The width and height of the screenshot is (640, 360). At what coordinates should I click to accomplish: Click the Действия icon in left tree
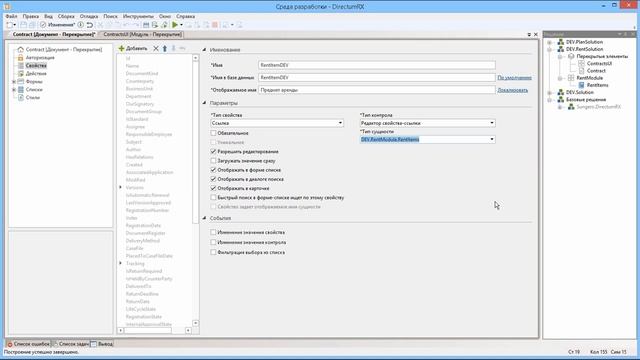(20, 73)
